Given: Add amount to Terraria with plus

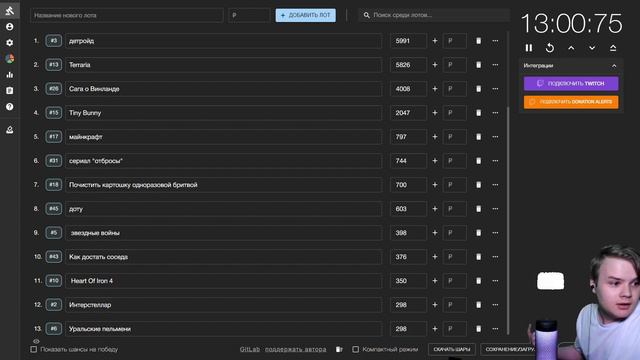Looking at the screenshot, I should tap(435, 65).
